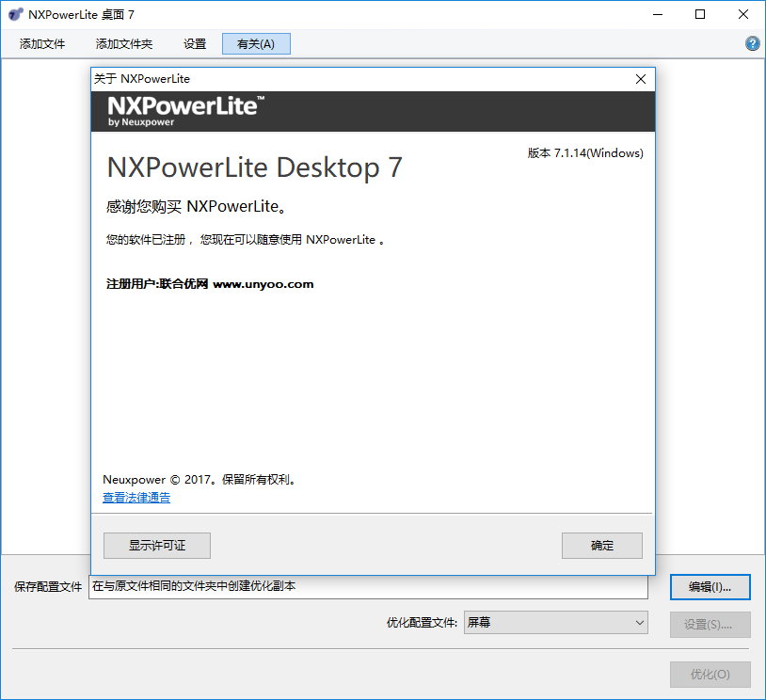Click the 优化(O) button
This screenshot has width=766, height=700.
(x=710, y=674)
